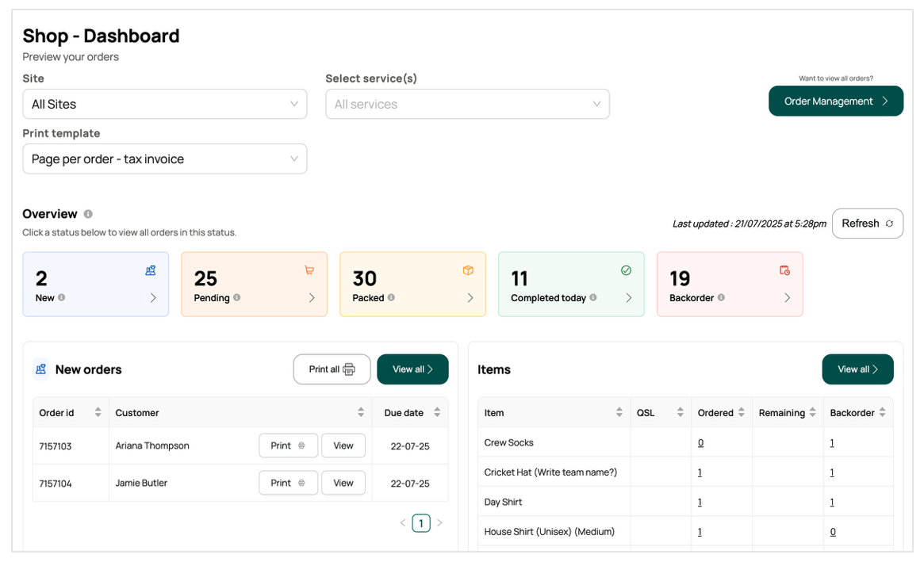The image size is (924, 562).
Task: Click the cart icon on Pending card
Action: [x=309, y=270]
